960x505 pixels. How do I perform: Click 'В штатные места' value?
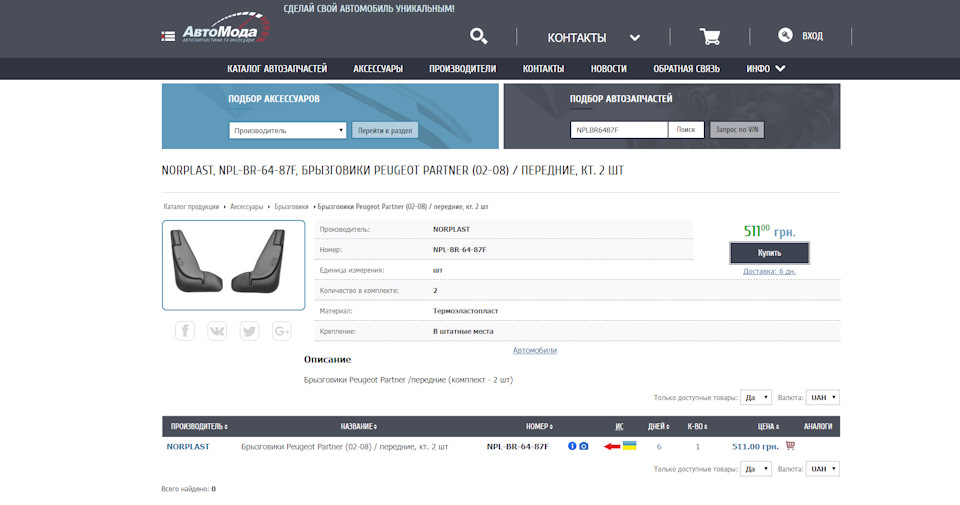point(463,331)
